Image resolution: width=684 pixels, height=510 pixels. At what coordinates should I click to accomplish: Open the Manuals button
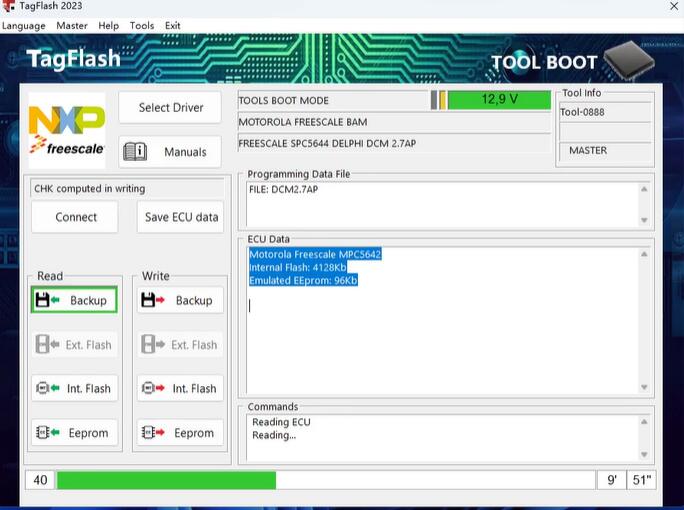(170, 152)
